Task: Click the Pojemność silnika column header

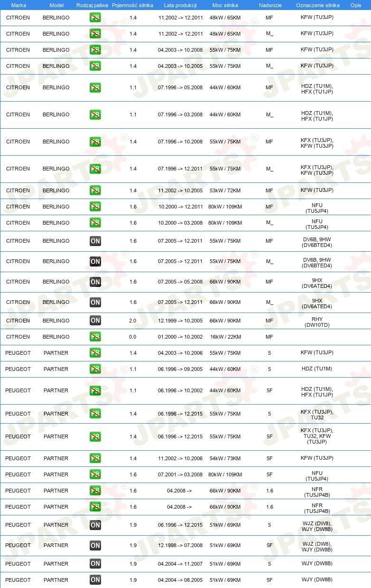Action: 132,5
